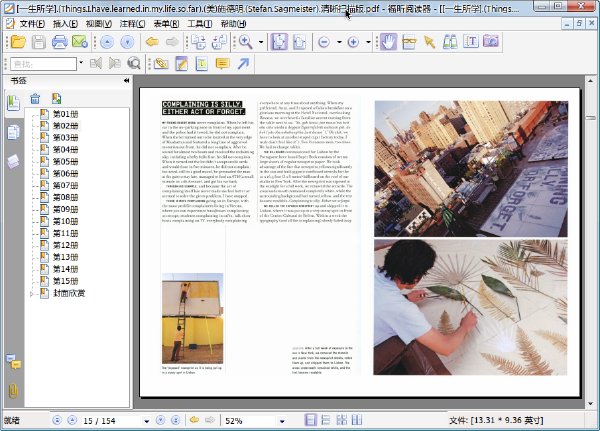Screen dimensions: 600x431
Task: Select the highlighter pencil tool
Action: (161, 64)
